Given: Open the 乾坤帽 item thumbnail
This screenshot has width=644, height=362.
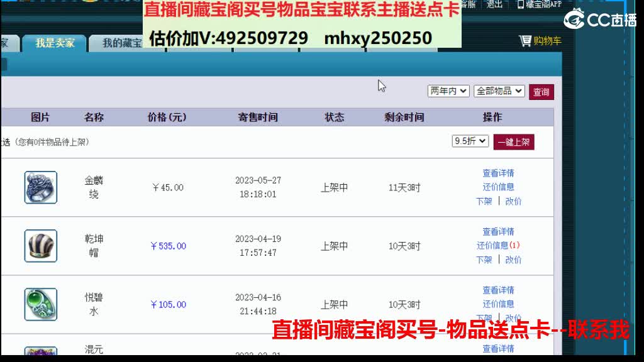Looking at the screenshot, I should coord(40,246).
